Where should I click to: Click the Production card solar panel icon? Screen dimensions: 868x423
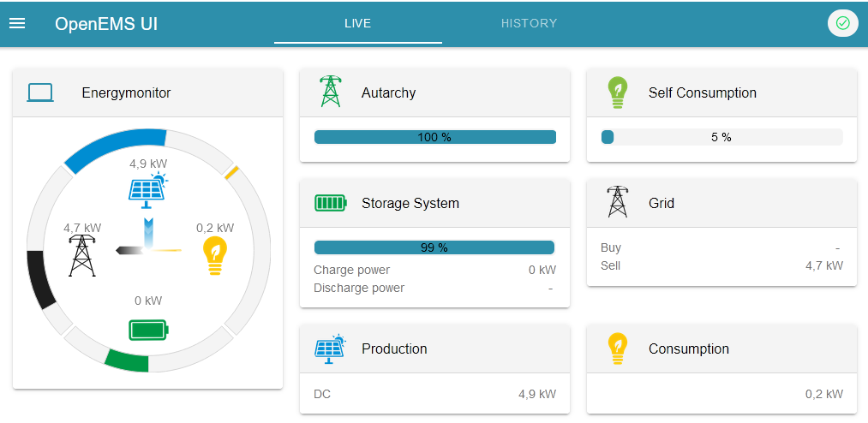(330, 349)
